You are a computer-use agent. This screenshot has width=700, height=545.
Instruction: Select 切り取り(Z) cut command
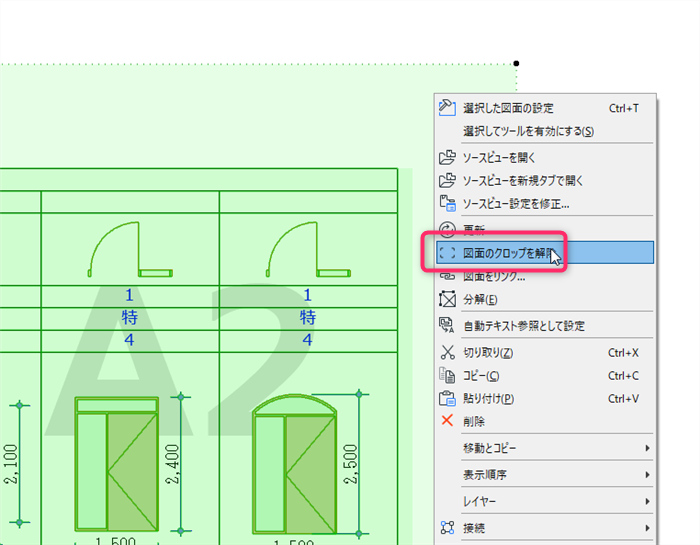545,353
